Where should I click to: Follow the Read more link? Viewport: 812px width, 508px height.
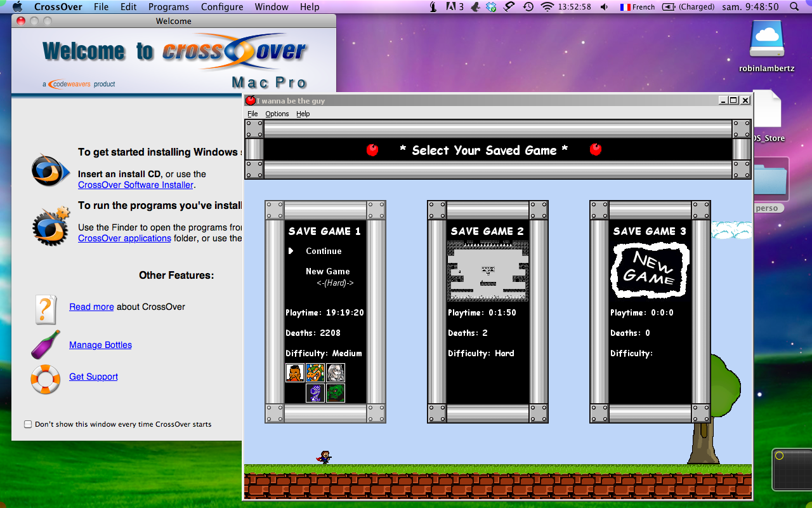91,307
